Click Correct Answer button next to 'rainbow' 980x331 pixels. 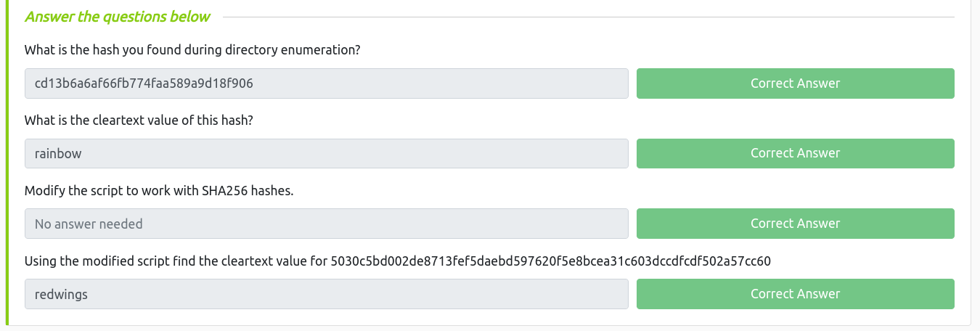pyautogui.click(x=795, y=153)
